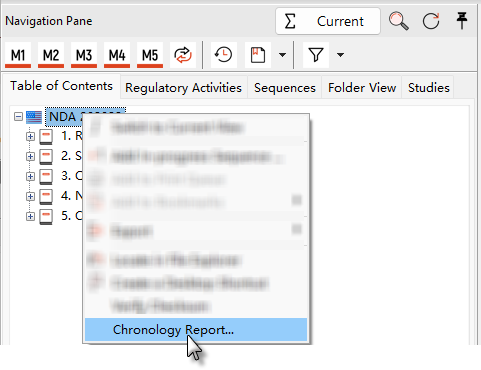Switch to the Sequences tab
This screenshot has width=481, height=370.
[285, 88]
